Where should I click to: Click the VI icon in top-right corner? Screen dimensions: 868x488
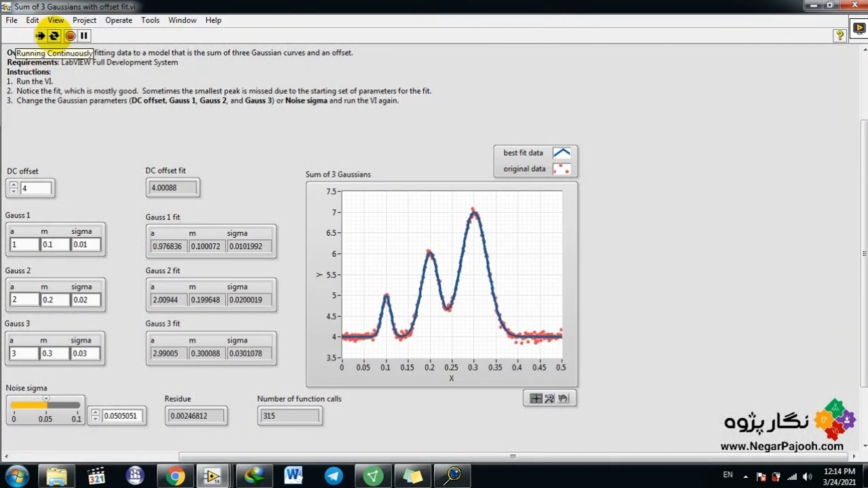(860, 28)
